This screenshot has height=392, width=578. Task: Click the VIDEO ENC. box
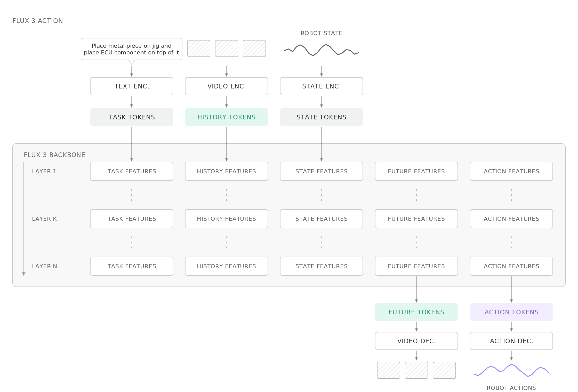point(227,86)
